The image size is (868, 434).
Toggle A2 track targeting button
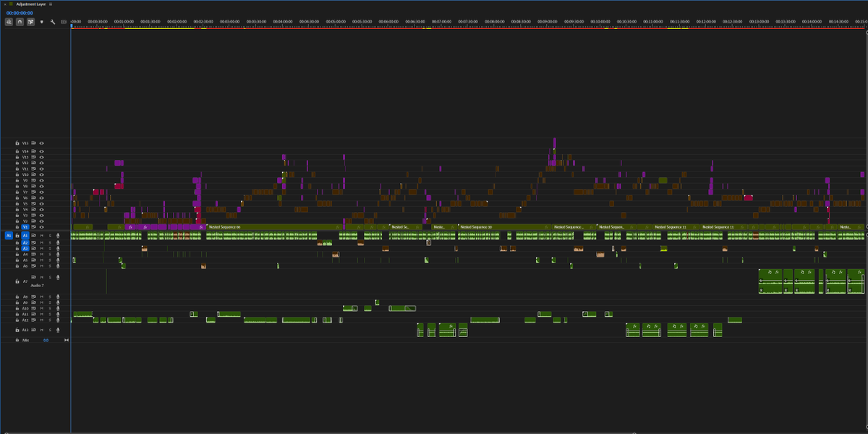pyautogui.click(x=25, y=242)
